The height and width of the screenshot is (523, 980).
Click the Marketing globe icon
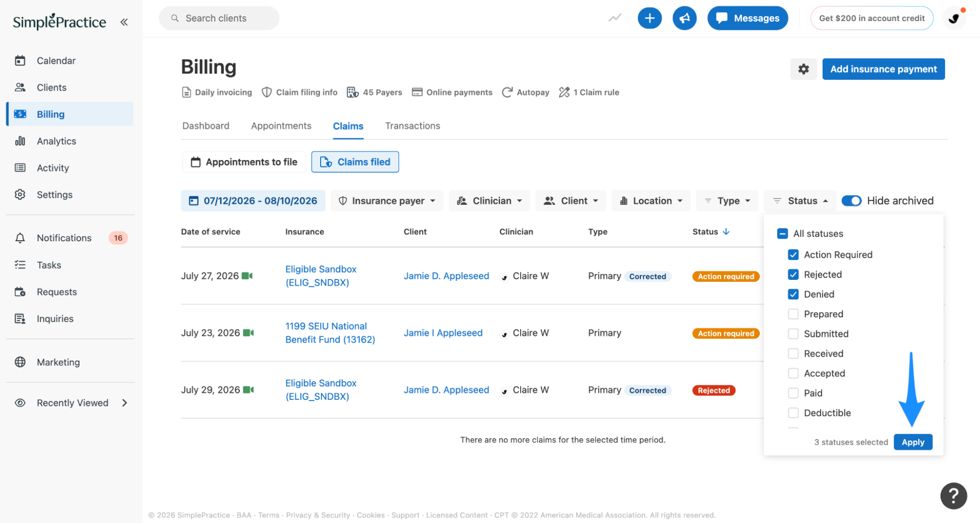point(20,362)
